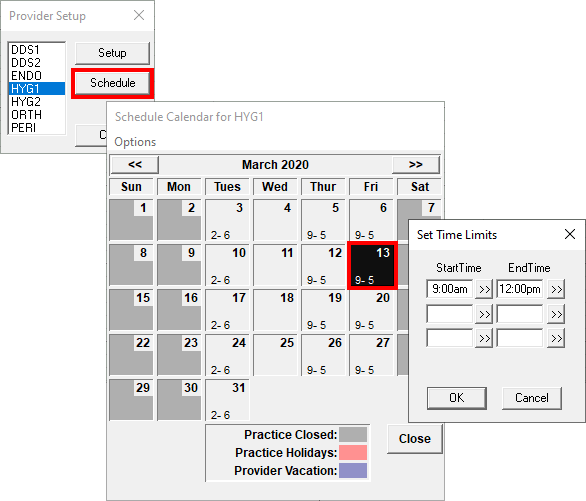Cancel the Set Time Limits dialog
586x501 pixels.
click(532, 398)
